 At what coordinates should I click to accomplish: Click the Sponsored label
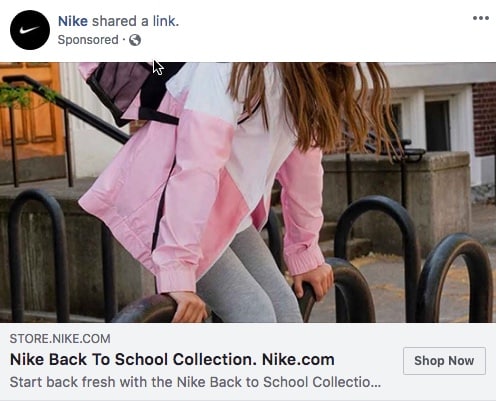88,40
